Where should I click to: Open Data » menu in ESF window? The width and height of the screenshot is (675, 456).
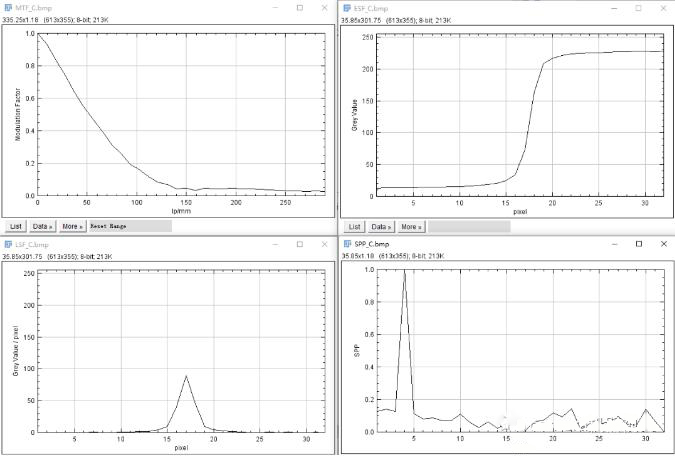pyautogui.click(x=383, y=227)
